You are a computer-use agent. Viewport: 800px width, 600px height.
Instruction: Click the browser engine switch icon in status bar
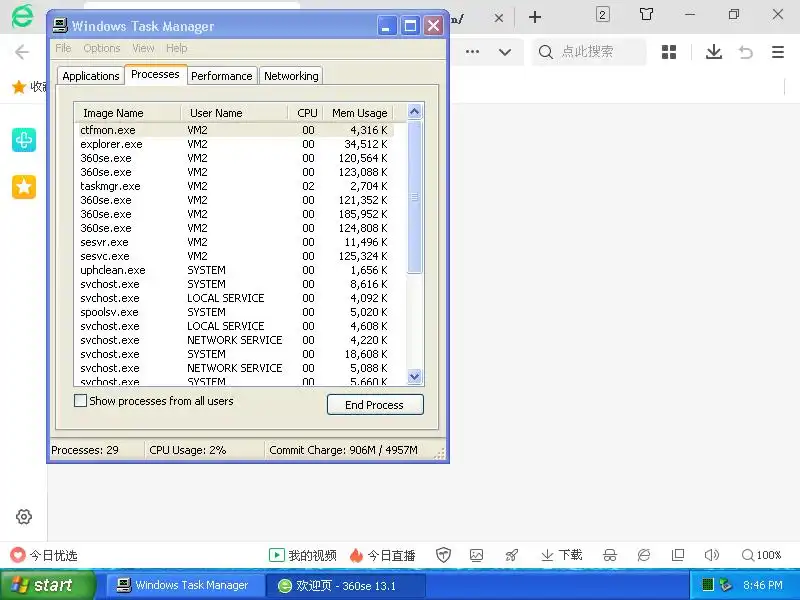[644, 555]
